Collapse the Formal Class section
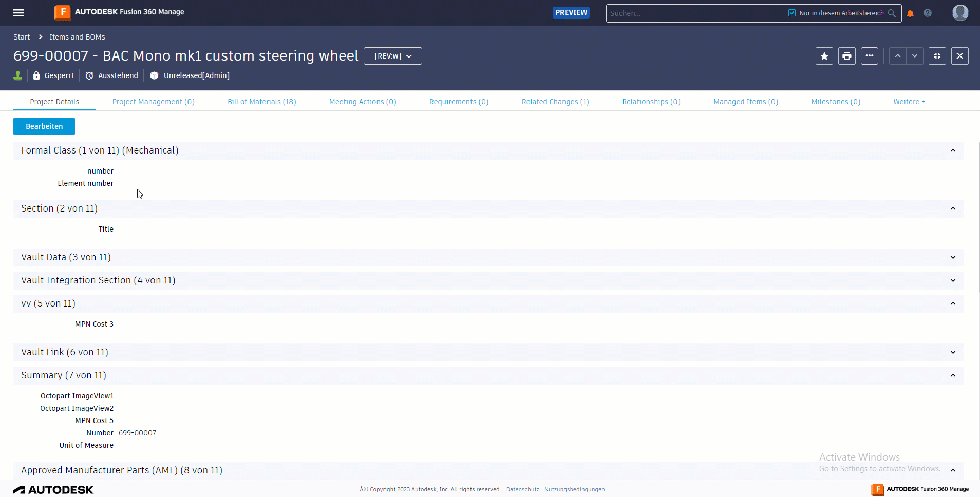Viewport: 980px width, 497px height. [x=953, y=150]
